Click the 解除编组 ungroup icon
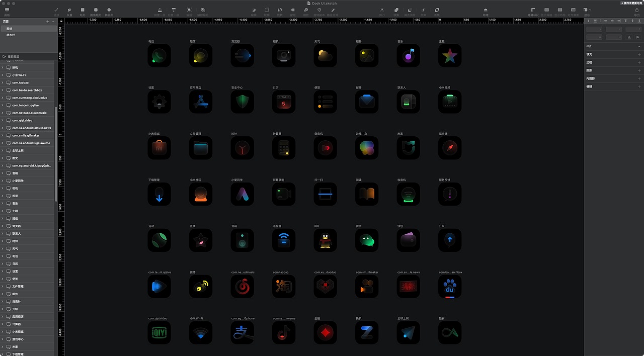Screen dimensions: 644x356 point(203,10)
